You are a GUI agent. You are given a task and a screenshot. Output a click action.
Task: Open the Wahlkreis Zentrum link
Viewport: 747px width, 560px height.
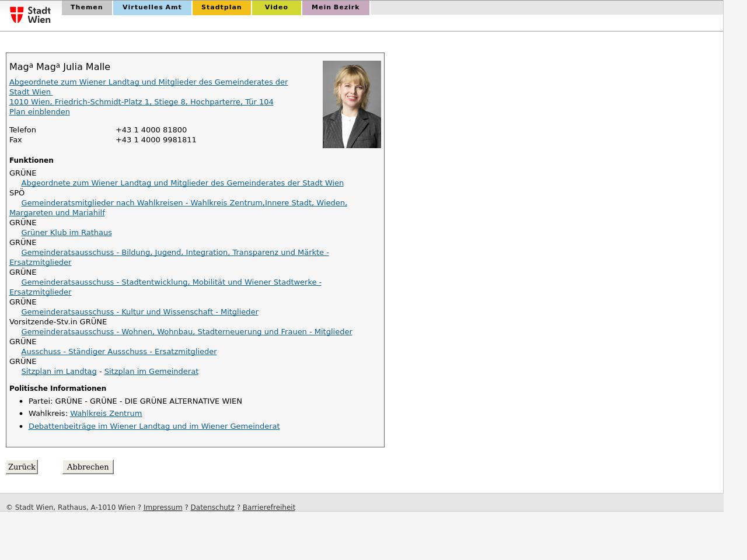pos(106,414)
